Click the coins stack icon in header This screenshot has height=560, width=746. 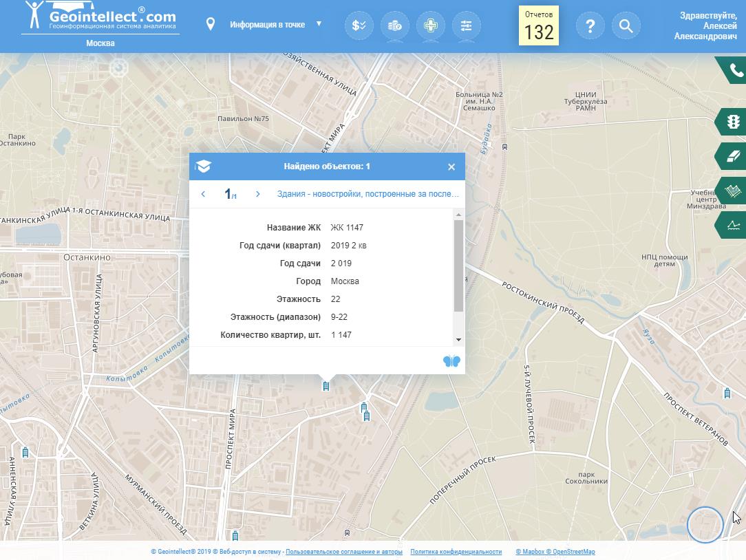(x=394, y=26)
